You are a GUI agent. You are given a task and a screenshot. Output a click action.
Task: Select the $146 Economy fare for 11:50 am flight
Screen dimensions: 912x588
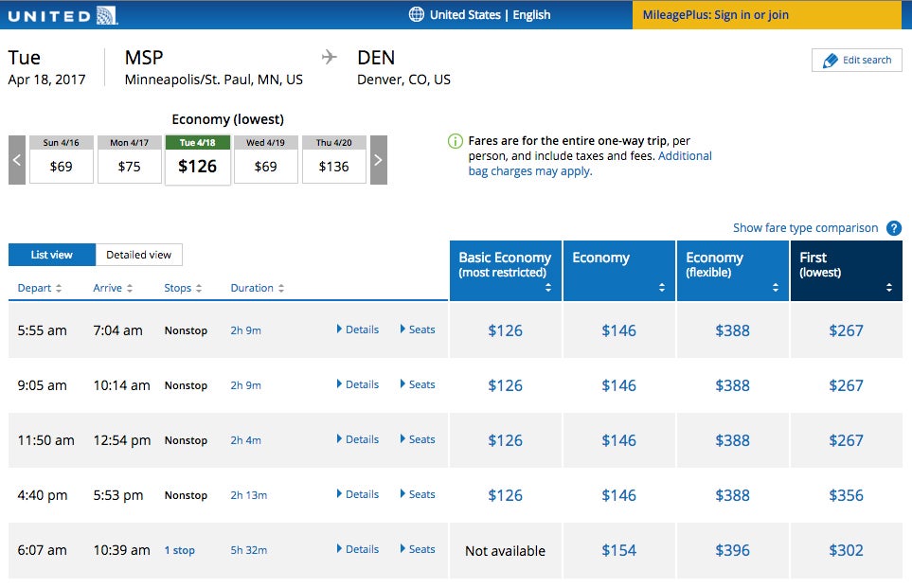(x=618, y=439)
